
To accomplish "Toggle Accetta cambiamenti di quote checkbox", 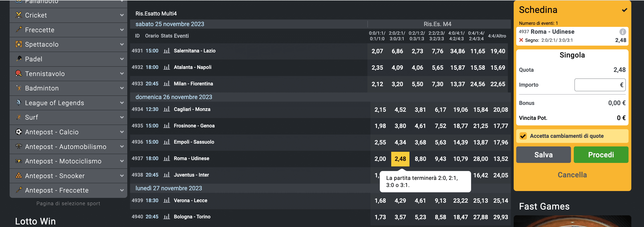I will pos(523,136).
